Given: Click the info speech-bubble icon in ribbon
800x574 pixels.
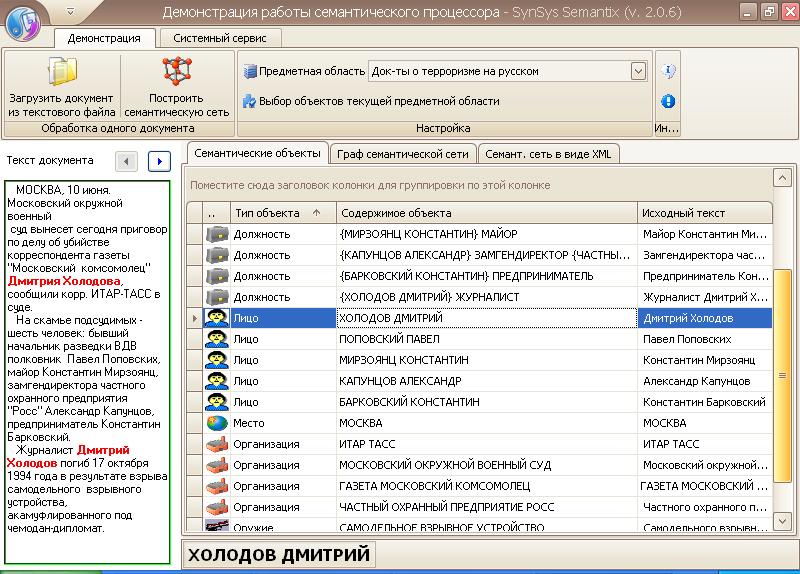Looking at the screenshot, I should (668, 71).
